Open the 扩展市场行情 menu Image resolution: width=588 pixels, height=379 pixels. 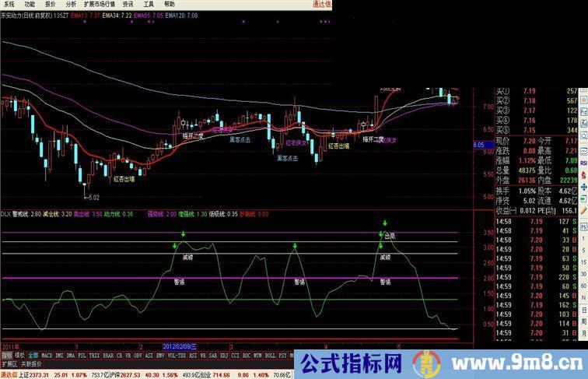tap(100, 4)
